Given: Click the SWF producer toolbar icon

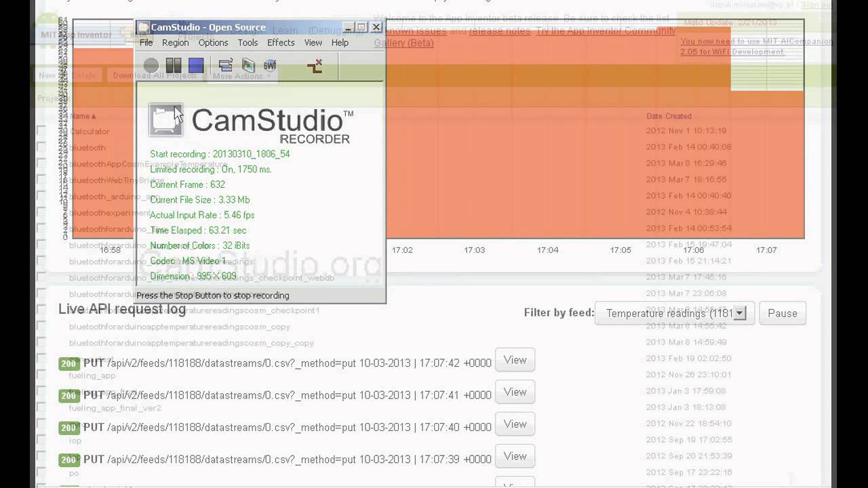Looking at the screenshot, I should coord(270,65).
